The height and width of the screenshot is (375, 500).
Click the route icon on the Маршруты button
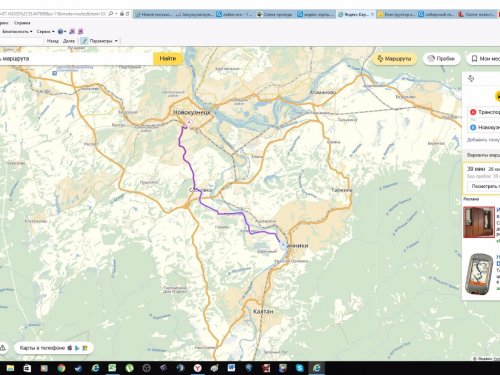(x=380, y=59)
